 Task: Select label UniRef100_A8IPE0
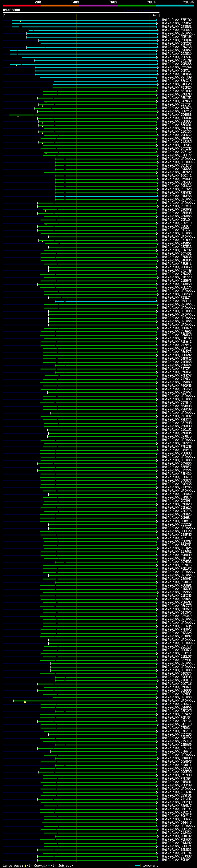(x=177, y=87)
